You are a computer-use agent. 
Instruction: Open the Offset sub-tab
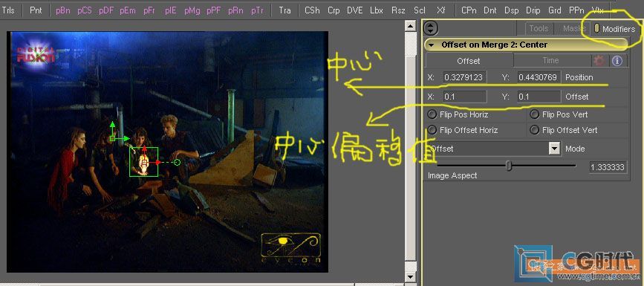(469, 61)
